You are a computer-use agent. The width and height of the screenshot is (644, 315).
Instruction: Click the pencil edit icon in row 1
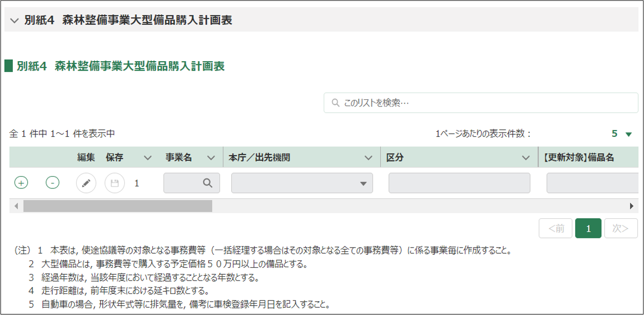pos(86,183)
